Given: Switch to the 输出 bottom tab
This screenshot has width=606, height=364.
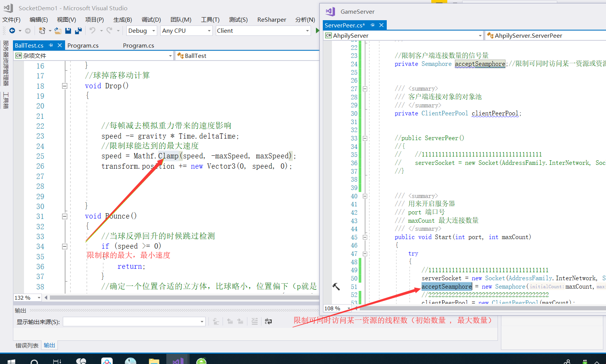Looking at the screenshot, I should coord(49,345).
